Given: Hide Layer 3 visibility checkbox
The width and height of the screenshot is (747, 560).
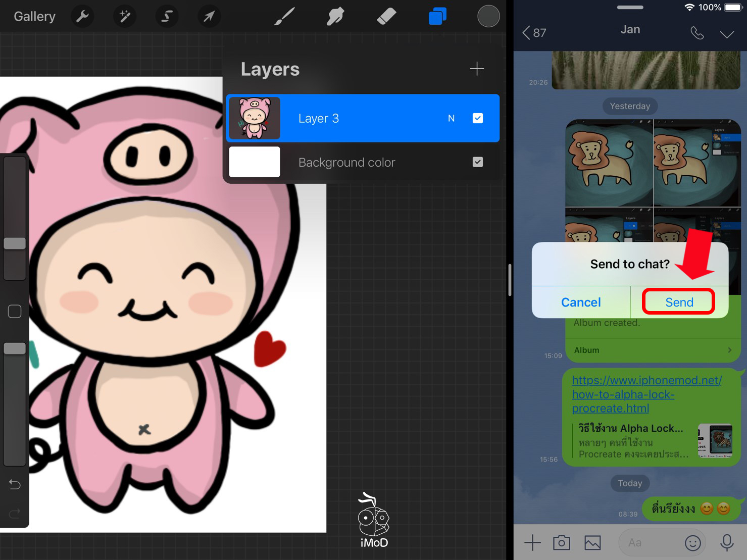Looking at the screenshot, I should [477, 118].
